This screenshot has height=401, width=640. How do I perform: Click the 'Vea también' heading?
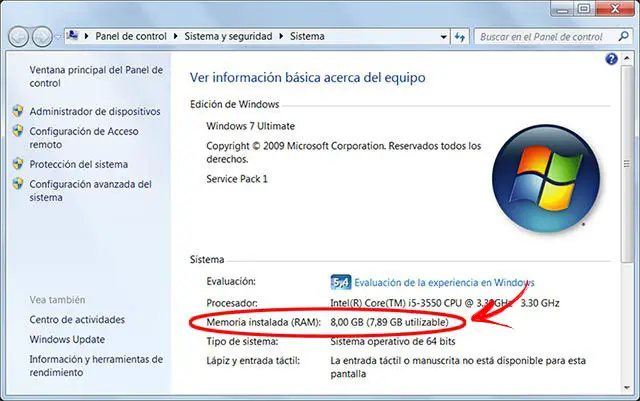58,300
